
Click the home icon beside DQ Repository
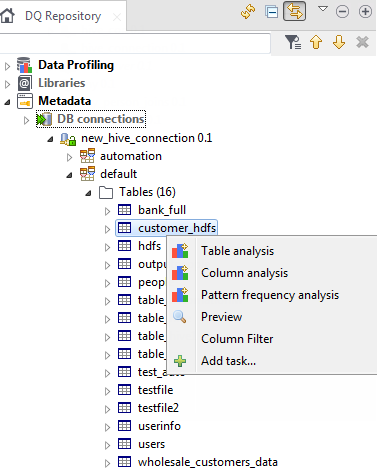point(7,16)
